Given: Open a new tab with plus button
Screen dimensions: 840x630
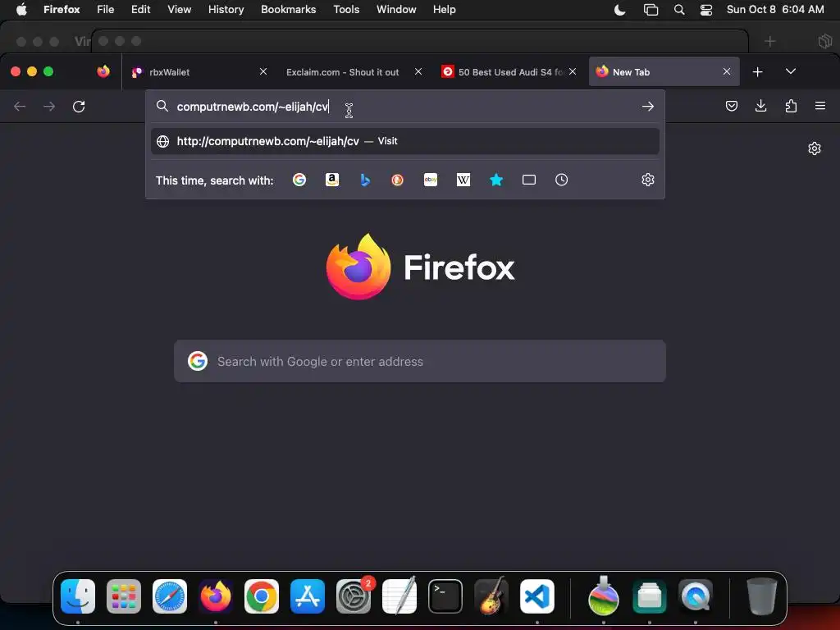Looking at the screenshot, I should point(757,72).
